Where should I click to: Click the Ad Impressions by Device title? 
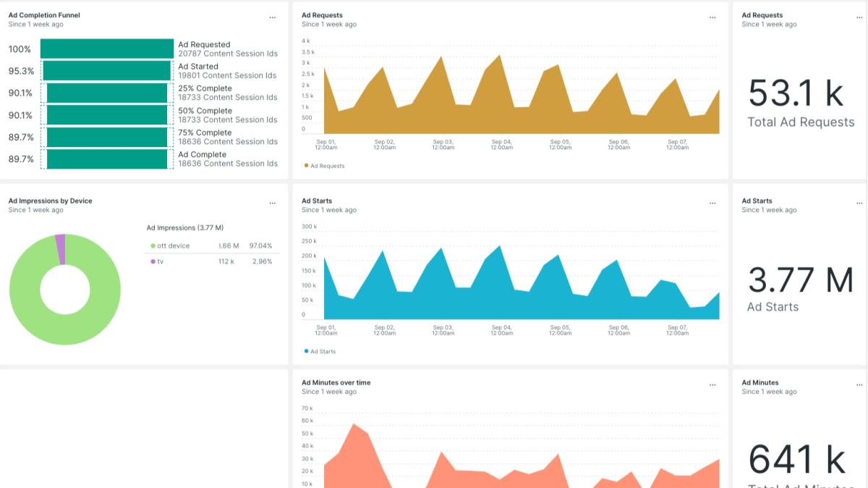(50, 201)
